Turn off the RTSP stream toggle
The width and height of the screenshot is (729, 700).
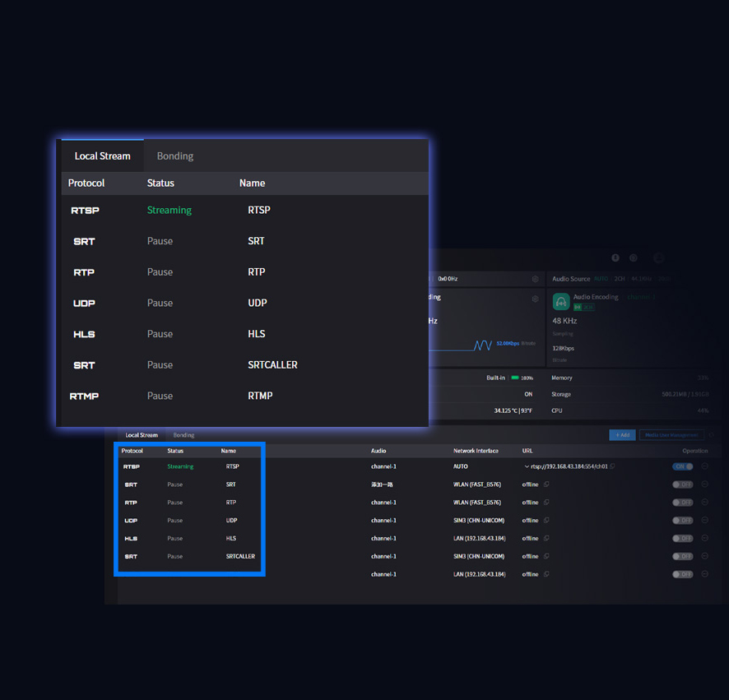click(682, 466)
